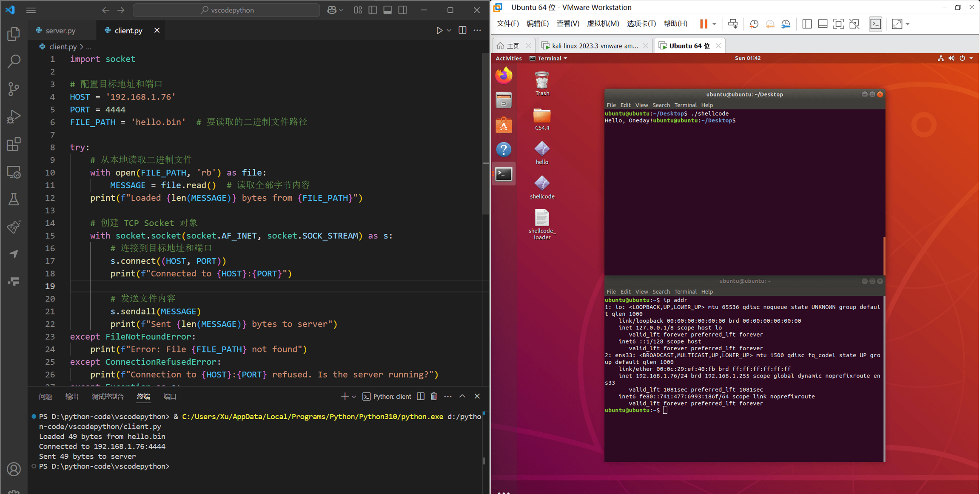Kill the terminal with the trash icon
980x494 pixels.
click(433, 396)
